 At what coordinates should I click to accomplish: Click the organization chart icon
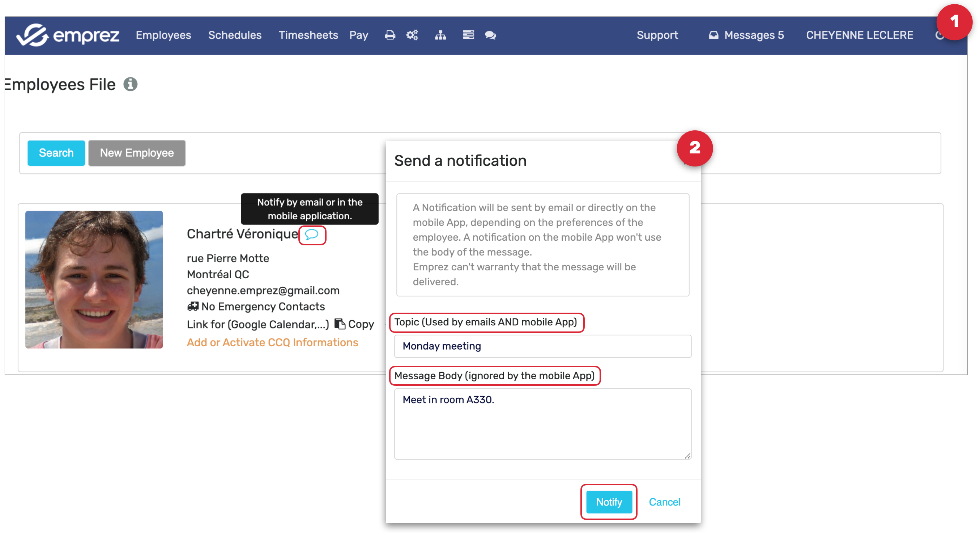tap(440, 35)
